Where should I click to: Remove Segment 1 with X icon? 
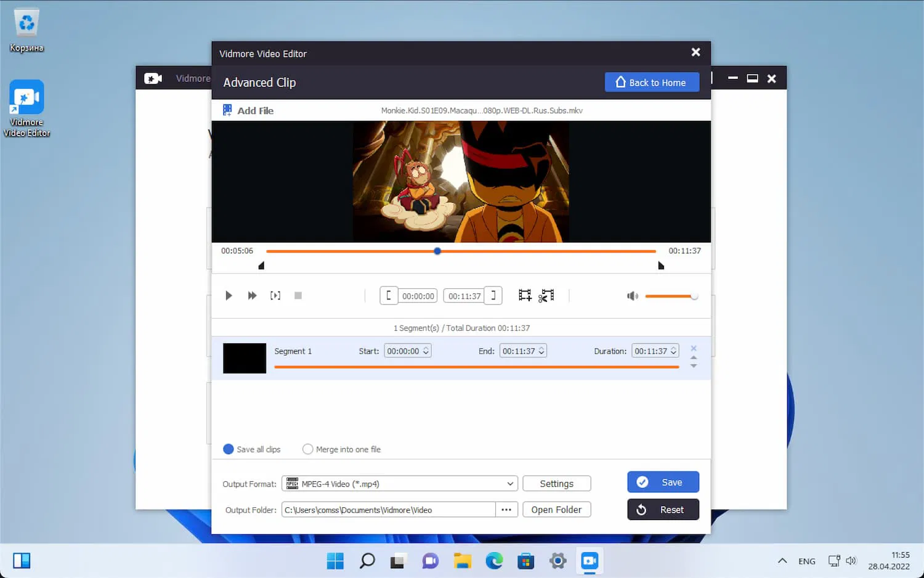coord(694,348)
